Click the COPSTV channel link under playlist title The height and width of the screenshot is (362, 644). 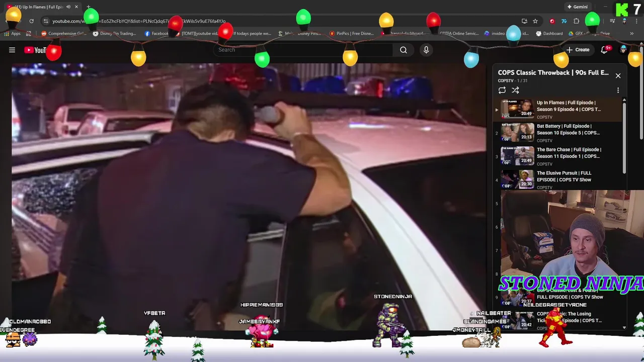(506, 80)
